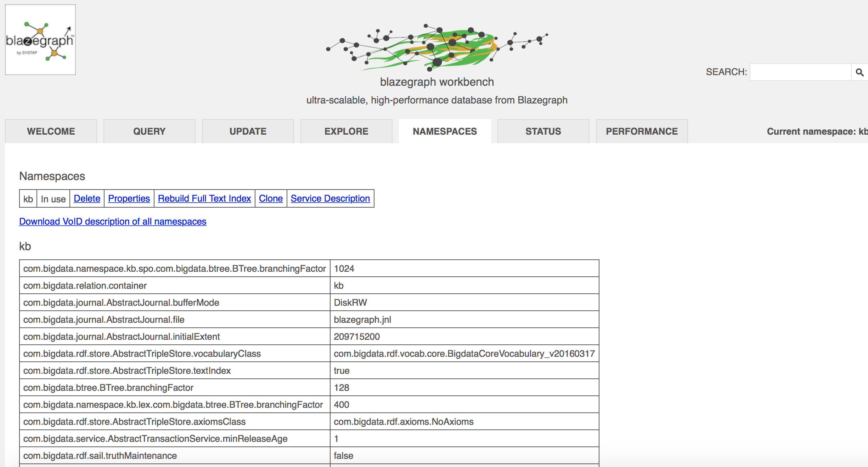Click the '400' lex branchingFactor value

tap(464, 405)
